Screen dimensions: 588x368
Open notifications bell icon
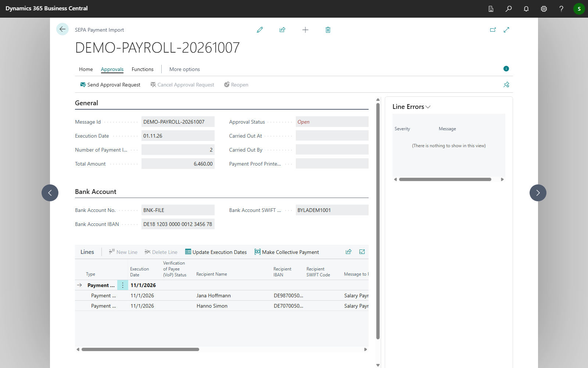pos(526,9)
